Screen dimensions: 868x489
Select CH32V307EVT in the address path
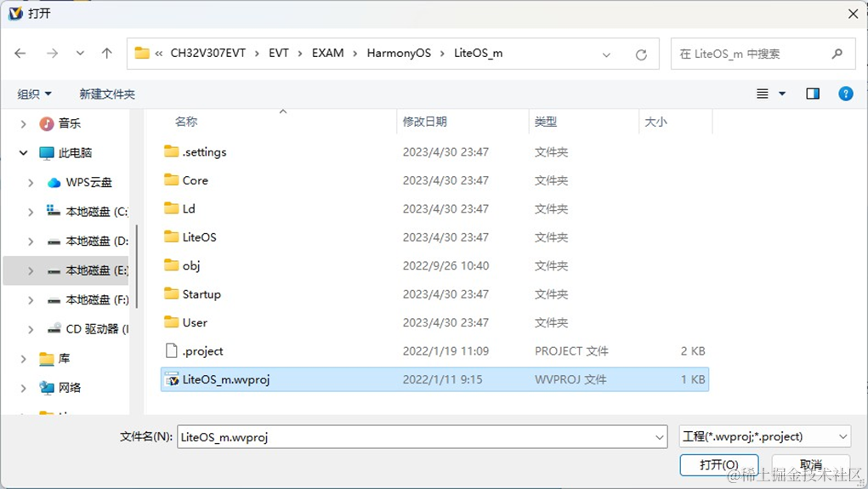tap(207, 54)
